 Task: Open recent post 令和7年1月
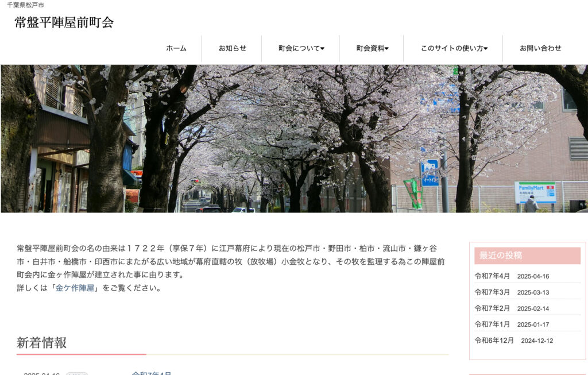click(x=492, y=324)
